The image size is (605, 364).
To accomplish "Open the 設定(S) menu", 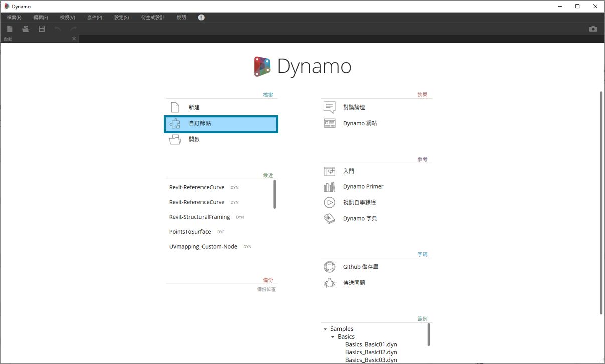I will tap(121, 17).
